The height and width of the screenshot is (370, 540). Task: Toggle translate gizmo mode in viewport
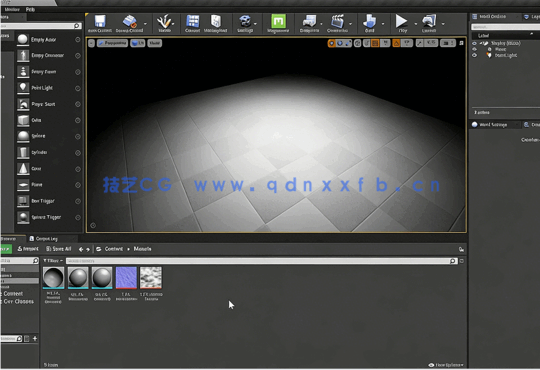pyautogui.click(x=332, y=43)
